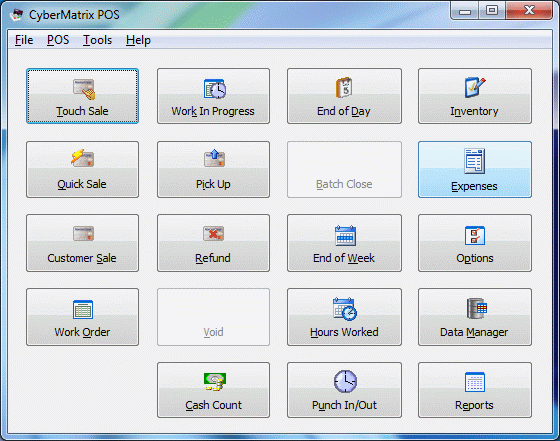Click the Pick Up arrow card icon
560x441 pixels.
tap(214, 158)
